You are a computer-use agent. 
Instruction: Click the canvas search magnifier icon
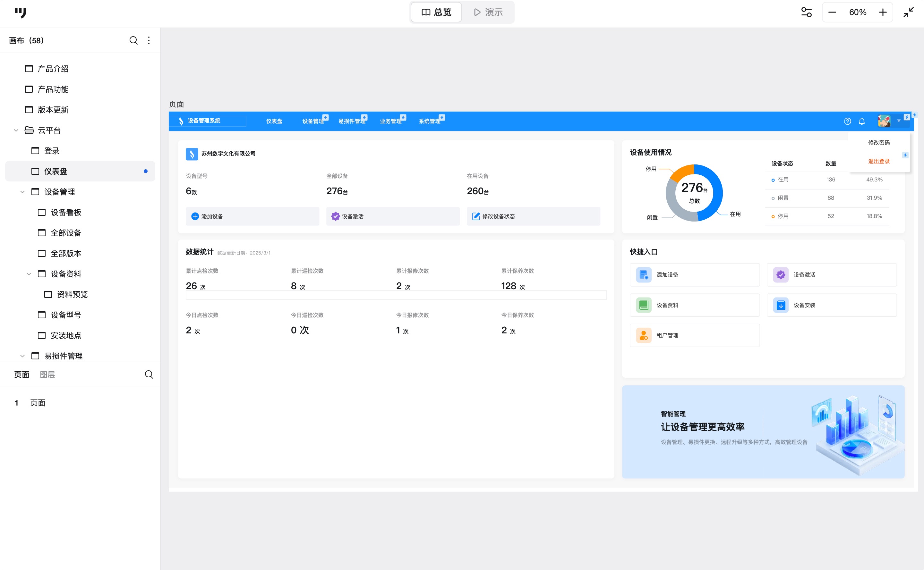coord(133,40)
